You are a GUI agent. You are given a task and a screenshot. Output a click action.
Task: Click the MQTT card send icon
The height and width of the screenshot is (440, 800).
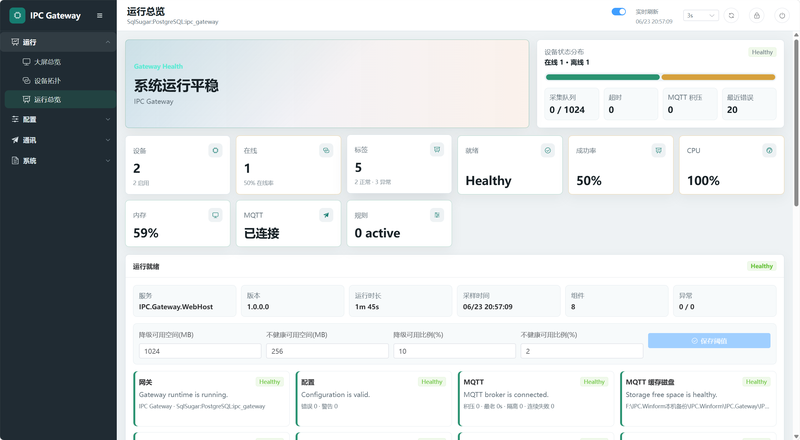click(x=326, y=215)
